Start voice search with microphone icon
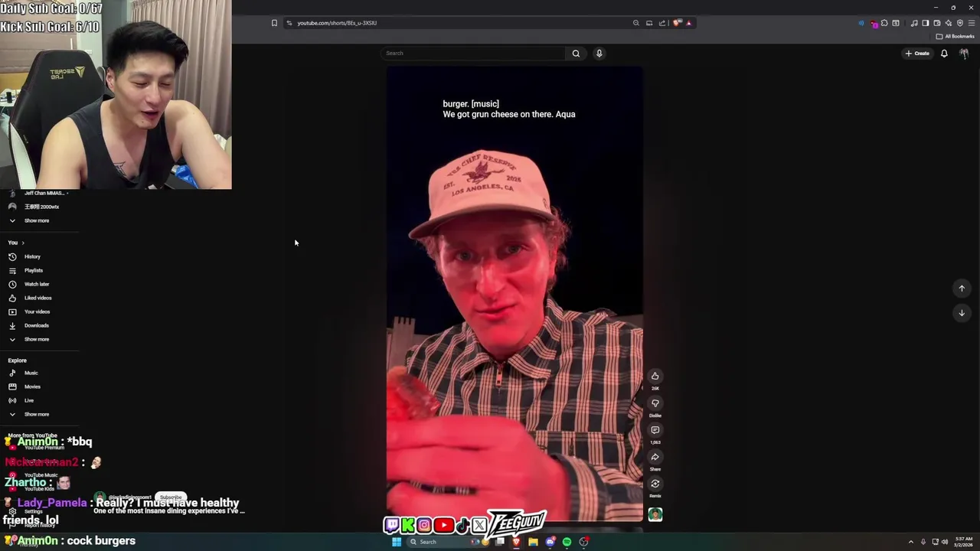980x551 pixels. click(599, 54)
